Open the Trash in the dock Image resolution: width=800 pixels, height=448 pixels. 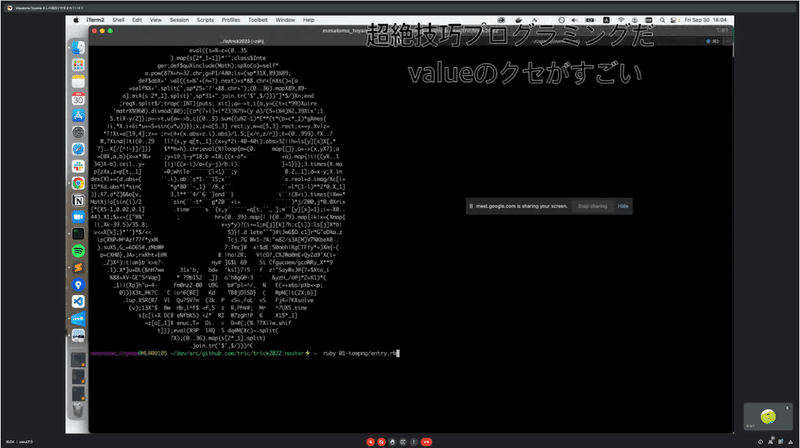pos(78,410)
